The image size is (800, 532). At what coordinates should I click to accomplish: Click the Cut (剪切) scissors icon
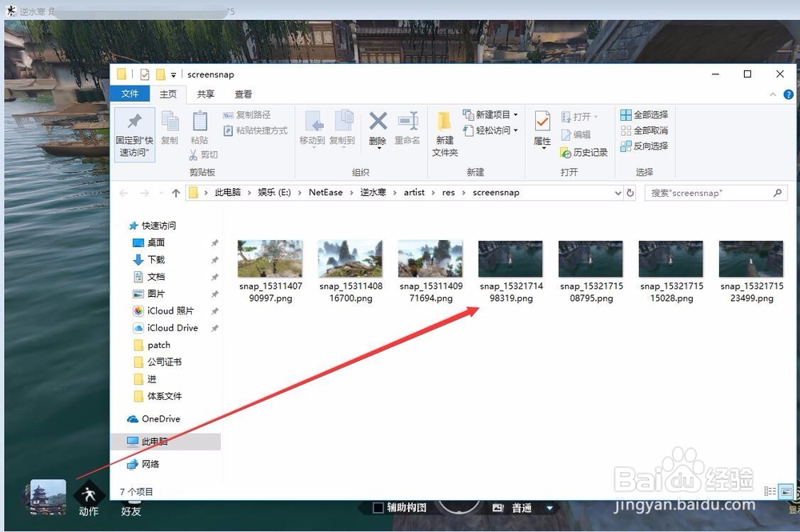tap(194, 154)
